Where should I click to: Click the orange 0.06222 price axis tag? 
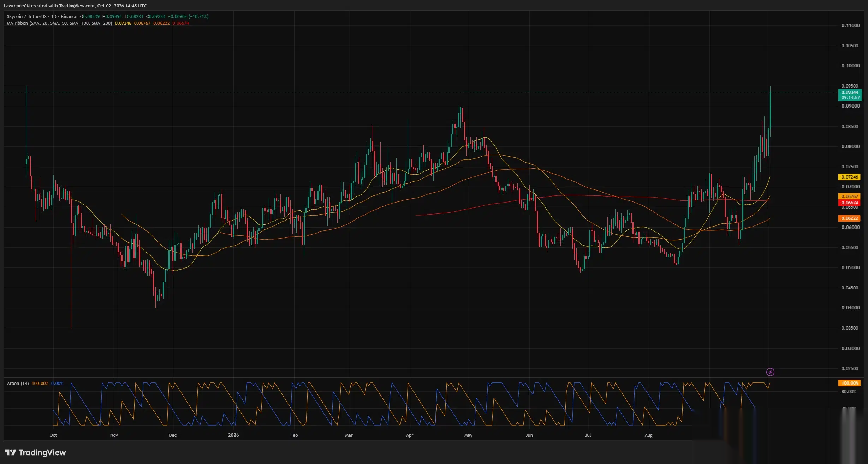tap(849, 218)
